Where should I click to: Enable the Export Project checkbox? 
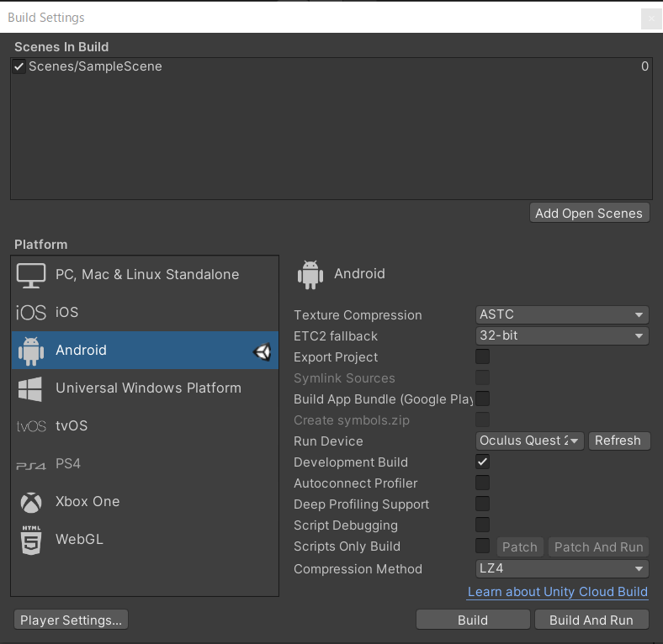point(482,356)
